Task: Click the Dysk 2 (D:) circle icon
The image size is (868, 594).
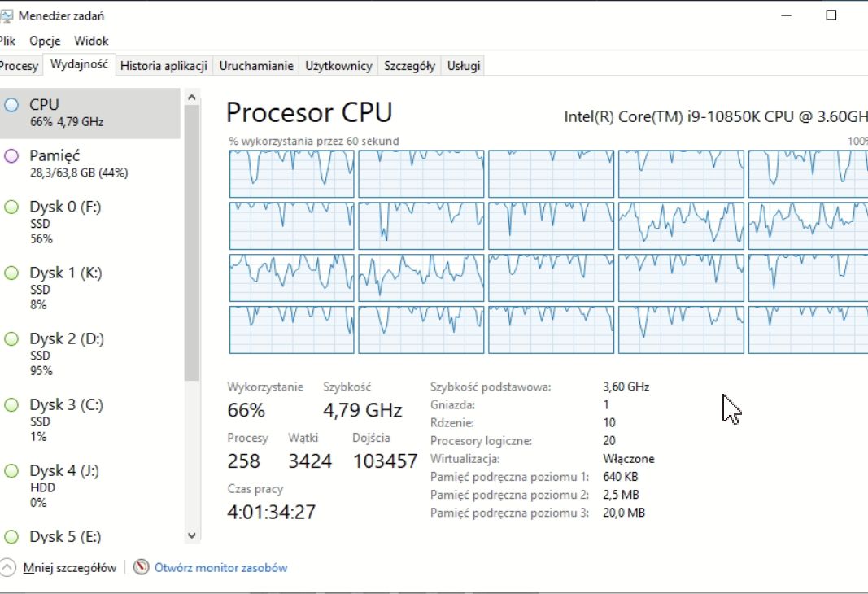Action: tap(11, 339)
